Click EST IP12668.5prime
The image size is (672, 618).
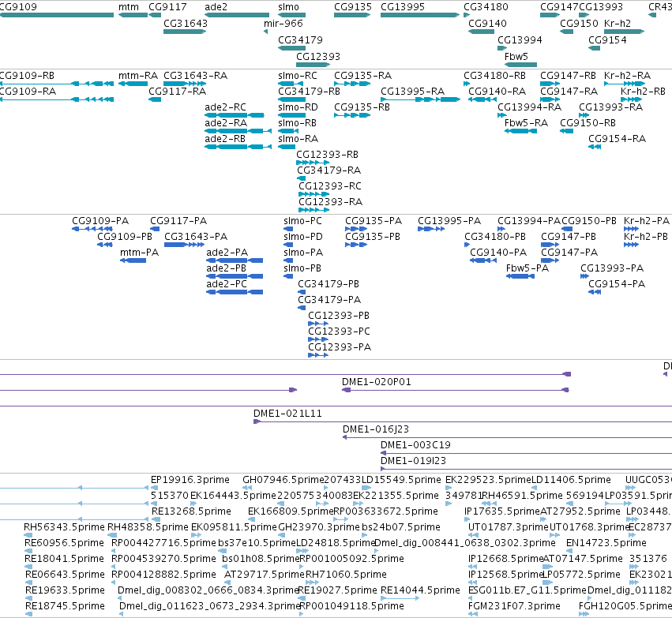(473, 567)
